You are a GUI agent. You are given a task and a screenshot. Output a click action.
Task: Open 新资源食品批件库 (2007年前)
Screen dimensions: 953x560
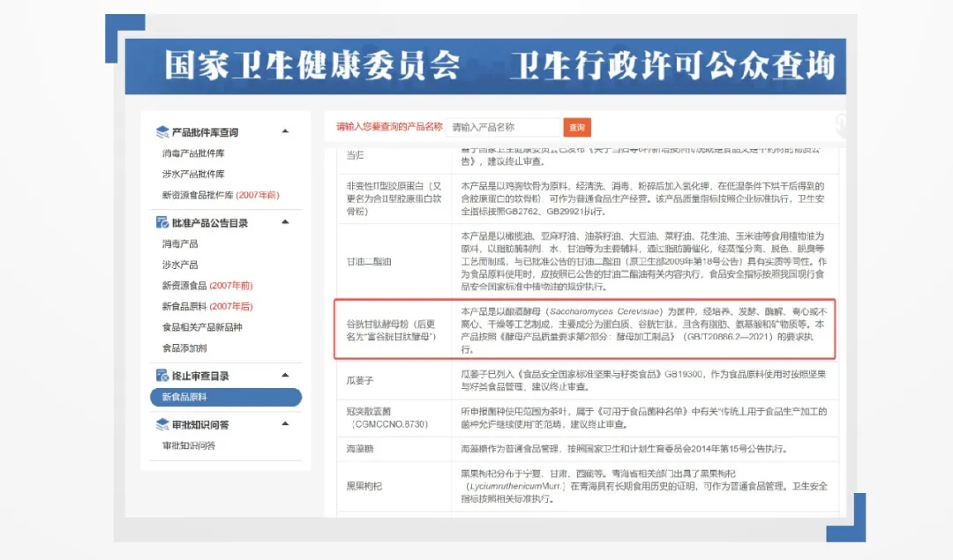[x=221, y=195]
